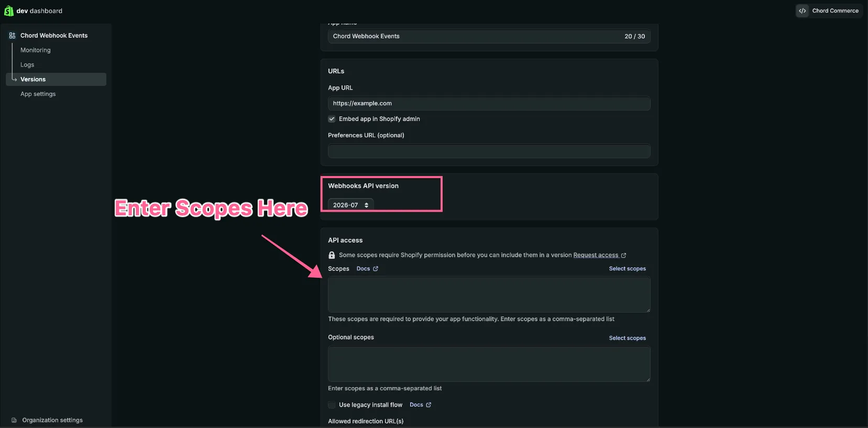Image resolution: width=868 pixels, height=428 pixels.
Task: Click the '20 / 30' character counter
Action: click(x=634, y=36)
